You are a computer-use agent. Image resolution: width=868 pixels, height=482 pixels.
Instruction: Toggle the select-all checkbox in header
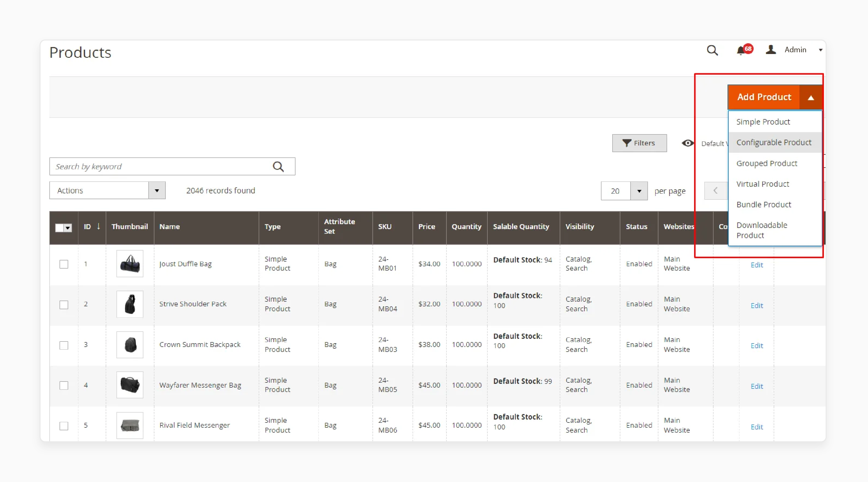coord(59,228)
